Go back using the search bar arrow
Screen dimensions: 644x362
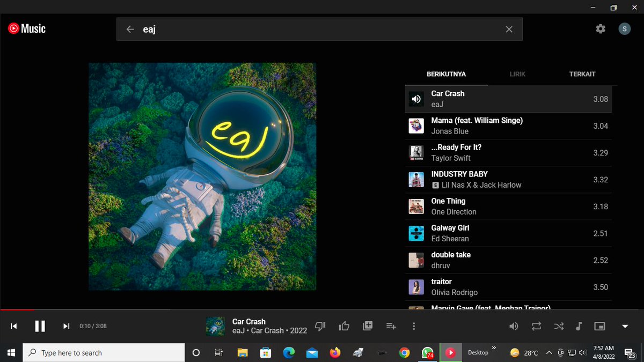[130, 29]
